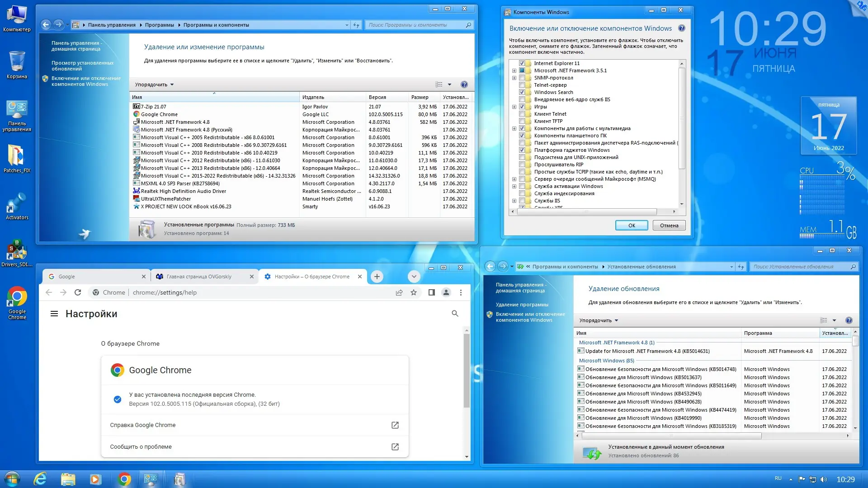868x488 pixels.
Task: Switch to Главная страница OVGorskiy tab
Action: tap(199, 277)
